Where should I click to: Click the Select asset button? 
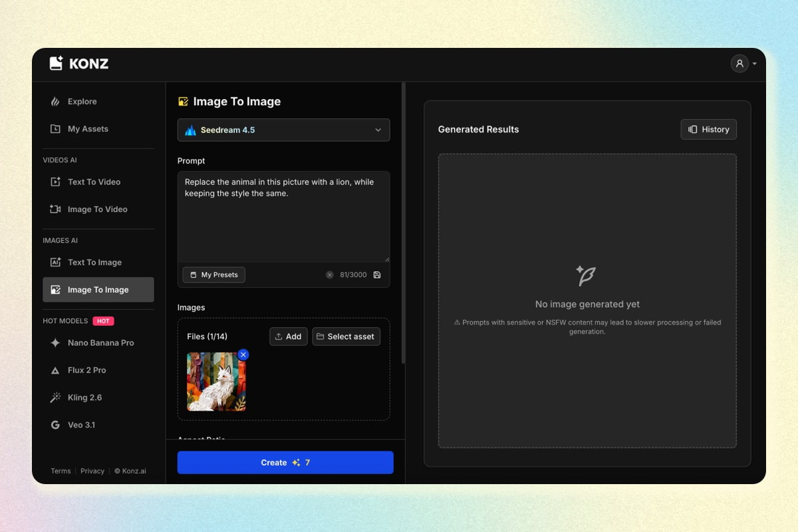point(346,336)
